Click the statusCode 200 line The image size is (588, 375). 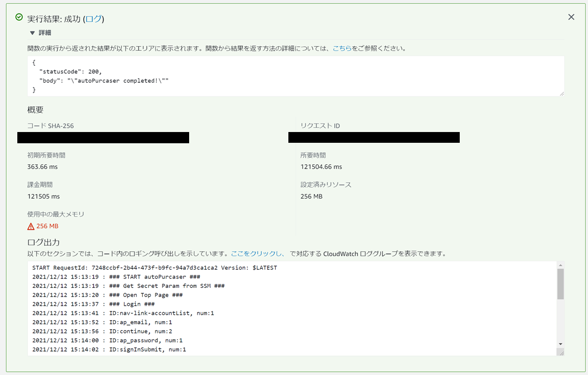(x=70, y=72)
